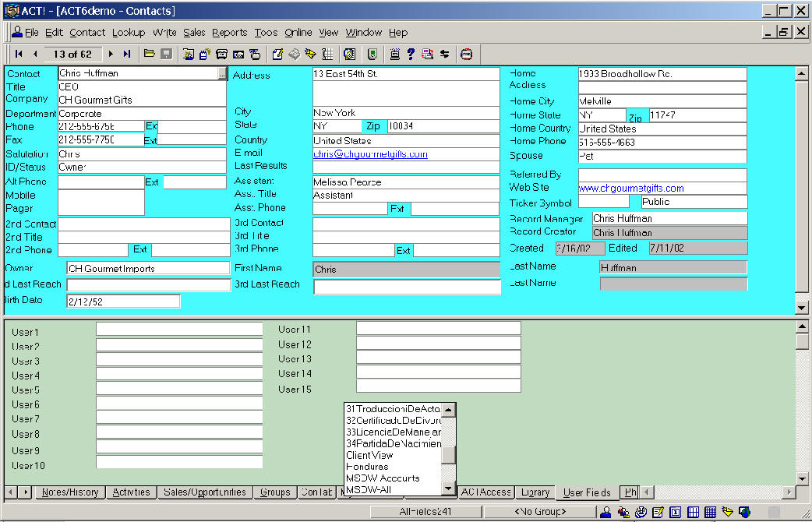This screenshot has height=522, width=812.
Task: Switch to the Sales/Opportunities tab
Action: (x=204, y=492)
